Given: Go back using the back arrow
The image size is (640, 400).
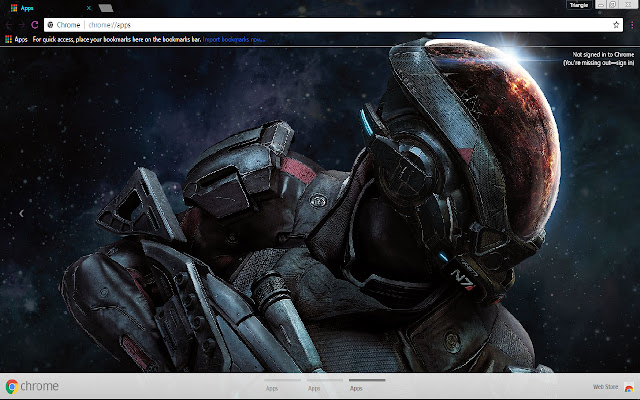Looking at the screenshot, I should (9, 25).
